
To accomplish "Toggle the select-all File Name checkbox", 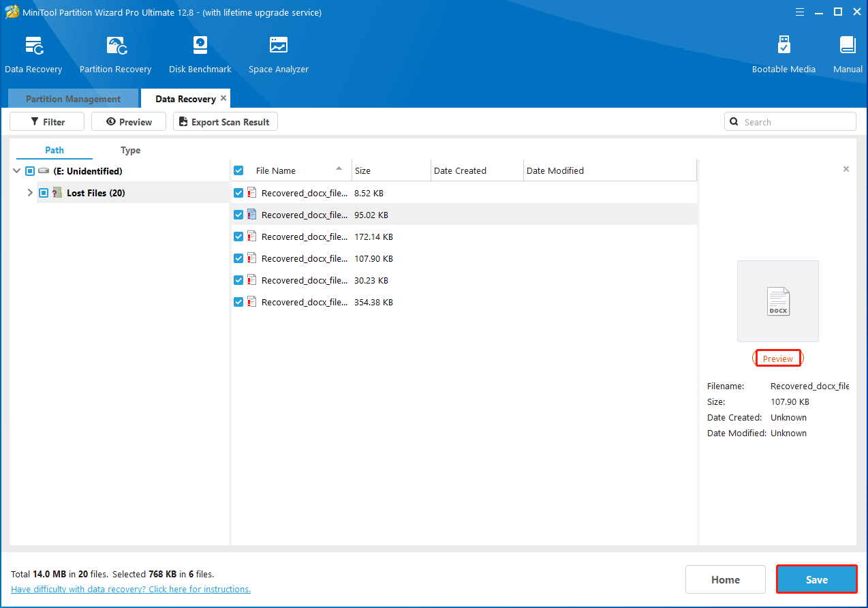I will 238,170.
